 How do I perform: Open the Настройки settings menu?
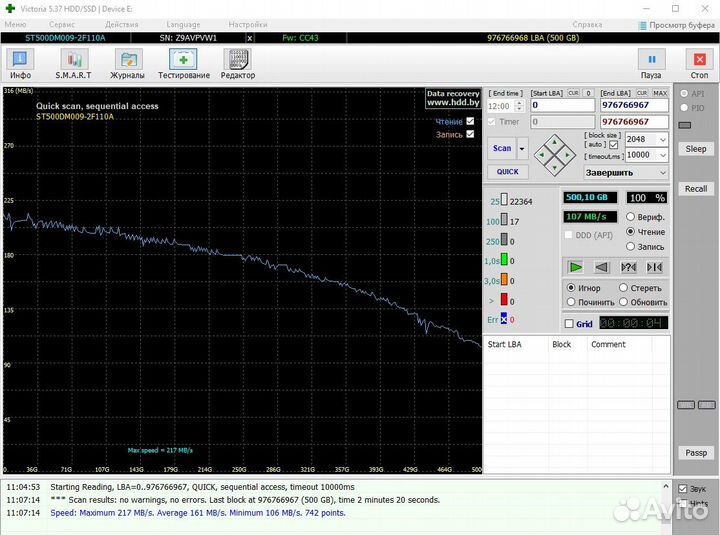click(247, 23)
